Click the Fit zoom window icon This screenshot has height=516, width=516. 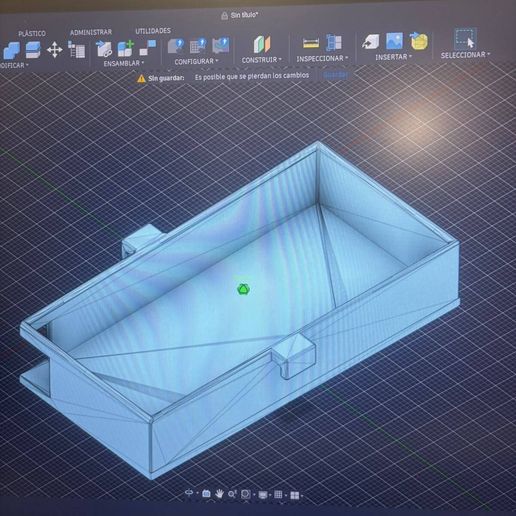246,494
